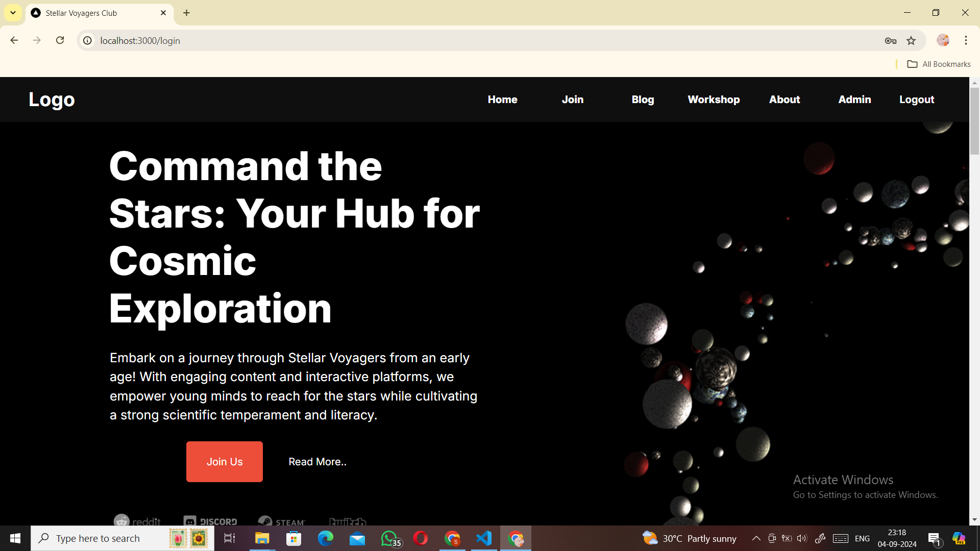Click the Read More.. link
This screenshot has height=551, width=980.
point(317,462)
